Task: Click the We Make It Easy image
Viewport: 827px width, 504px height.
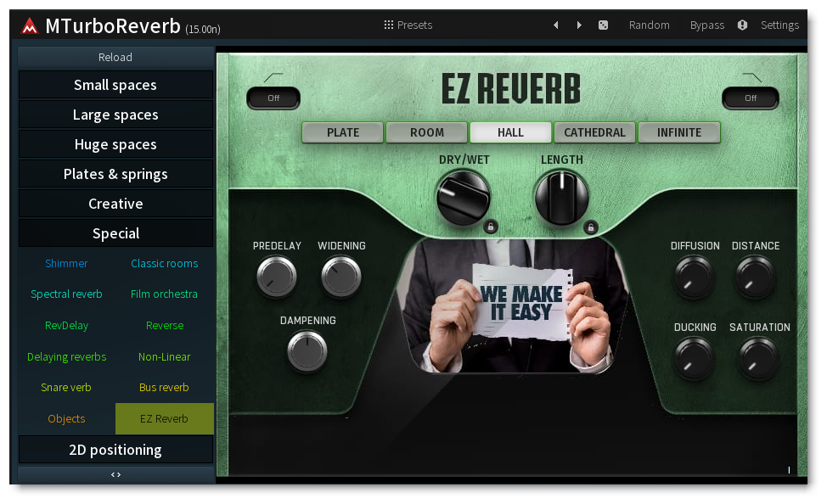Action: [x=515, y=305]
